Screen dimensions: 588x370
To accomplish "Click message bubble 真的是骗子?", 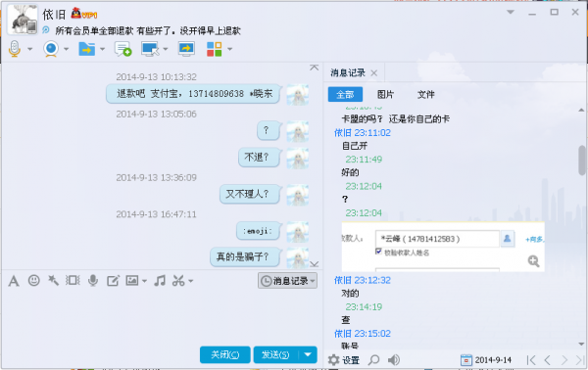I will (246, 256).
